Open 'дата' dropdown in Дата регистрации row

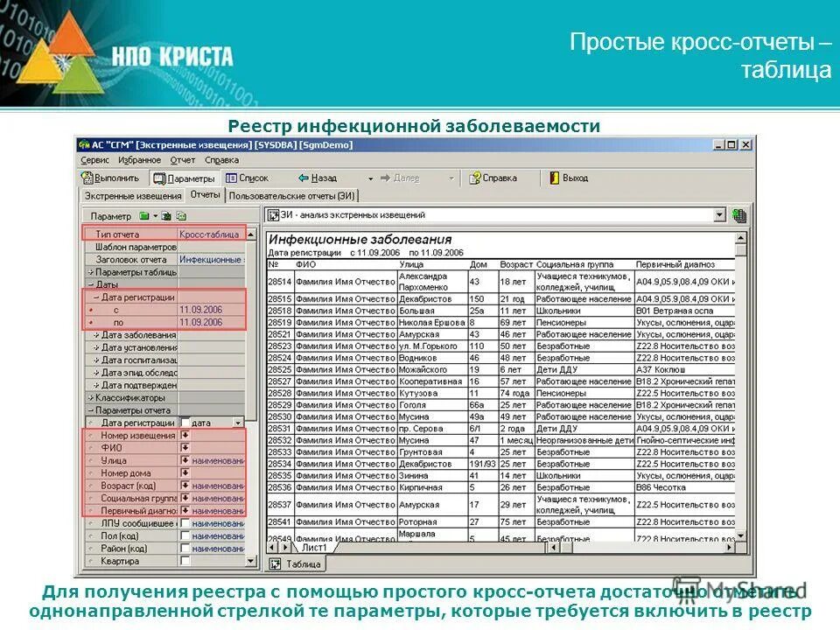point(238,423)
